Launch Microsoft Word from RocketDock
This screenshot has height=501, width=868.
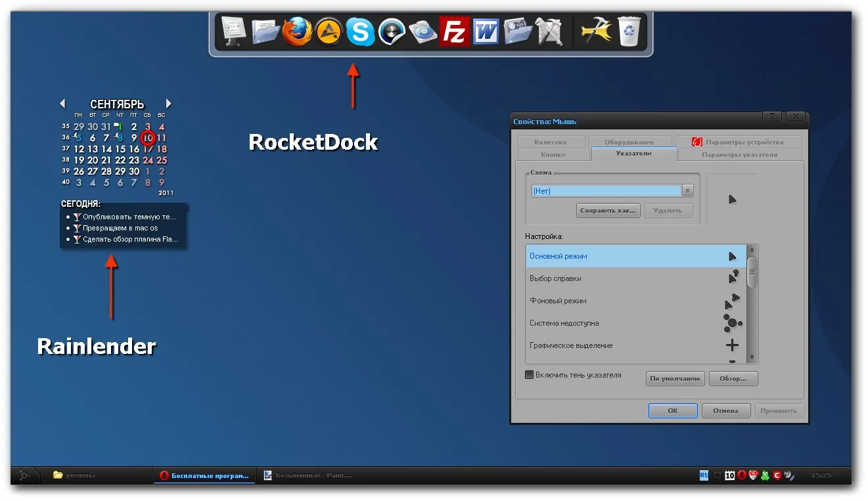[x=486, y=31]
